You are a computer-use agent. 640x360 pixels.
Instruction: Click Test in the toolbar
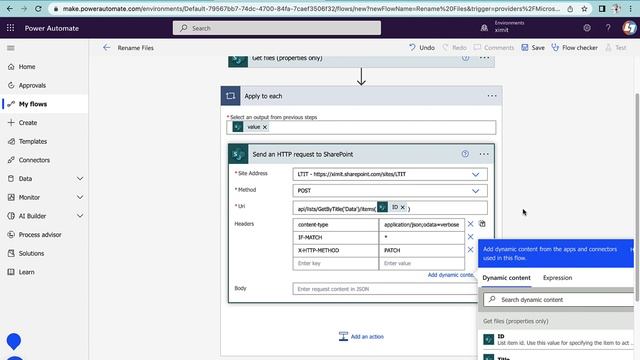616,48
